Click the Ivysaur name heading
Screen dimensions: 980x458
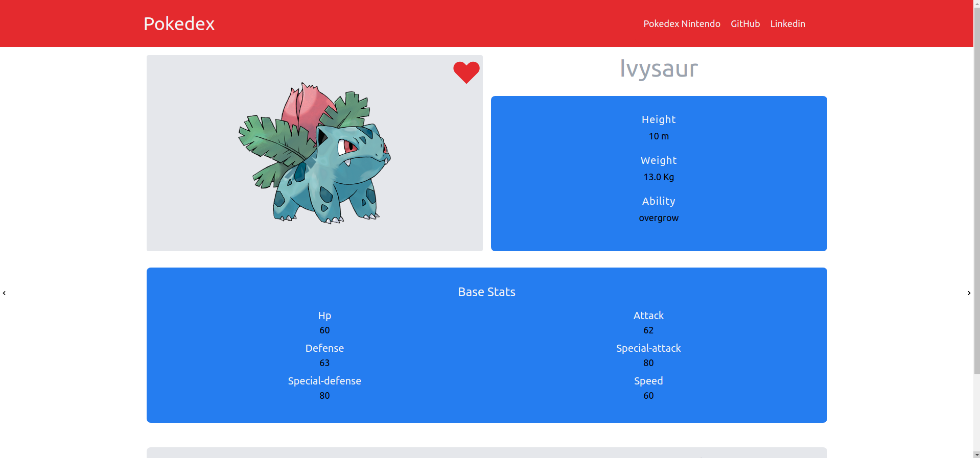click(659, 68)
